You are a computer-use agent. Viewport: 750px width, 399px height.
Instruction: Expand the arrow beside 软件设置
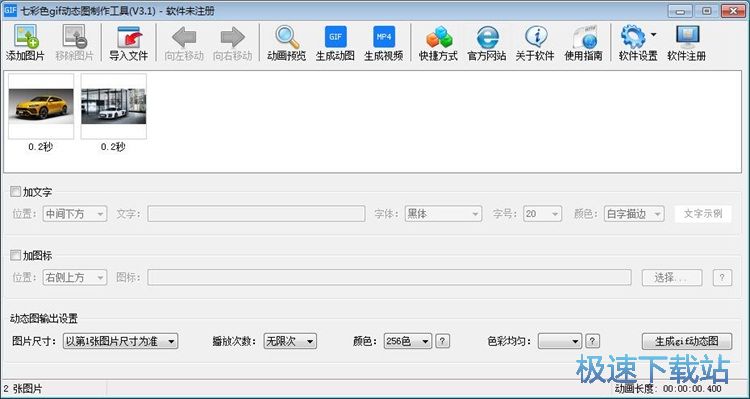click(x=653, y=34)
